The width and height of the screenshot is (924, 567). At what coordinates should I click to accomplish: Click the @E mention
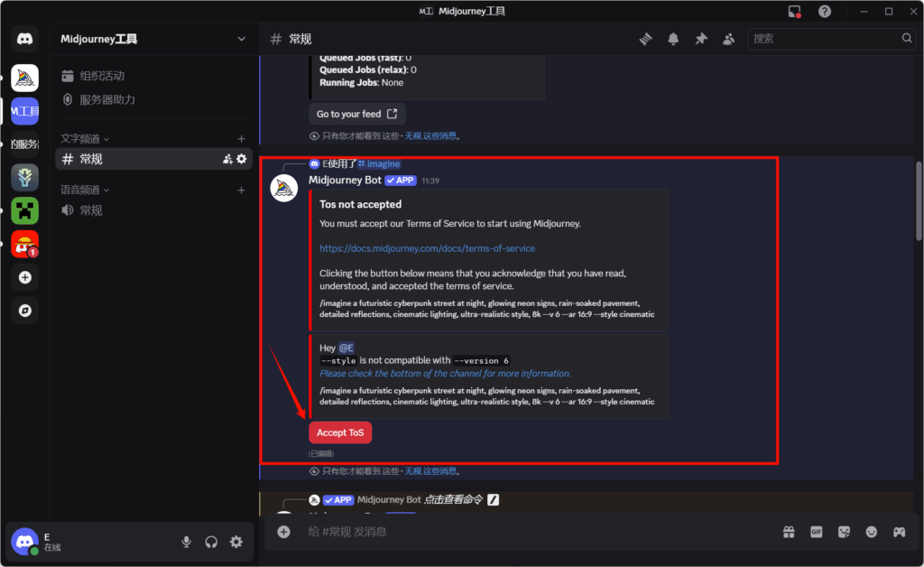(346, 348)
